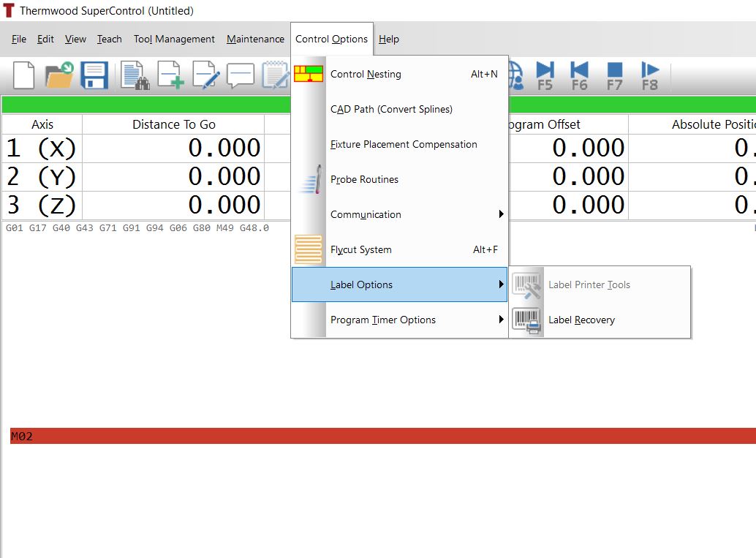Click the comment speech bubble icon
756x558 pixels.
tap(241, 76)
